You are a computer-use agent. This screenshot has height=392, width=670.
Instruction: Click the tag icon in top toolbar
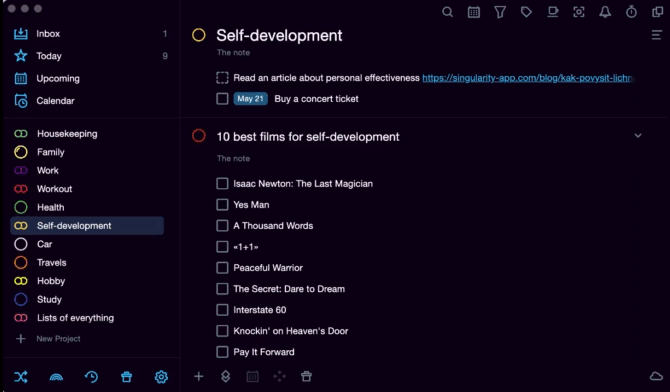526,12
